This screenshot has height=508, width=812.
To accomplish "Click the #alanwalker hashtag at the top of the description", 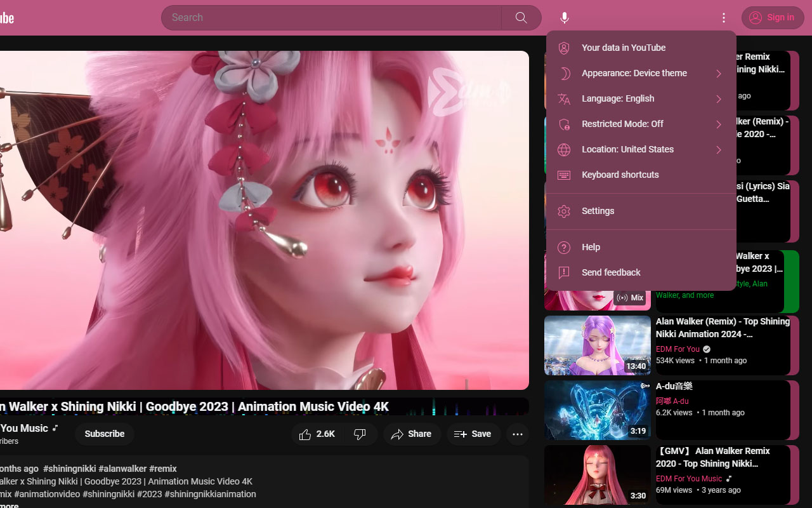I will click(122, 469).
